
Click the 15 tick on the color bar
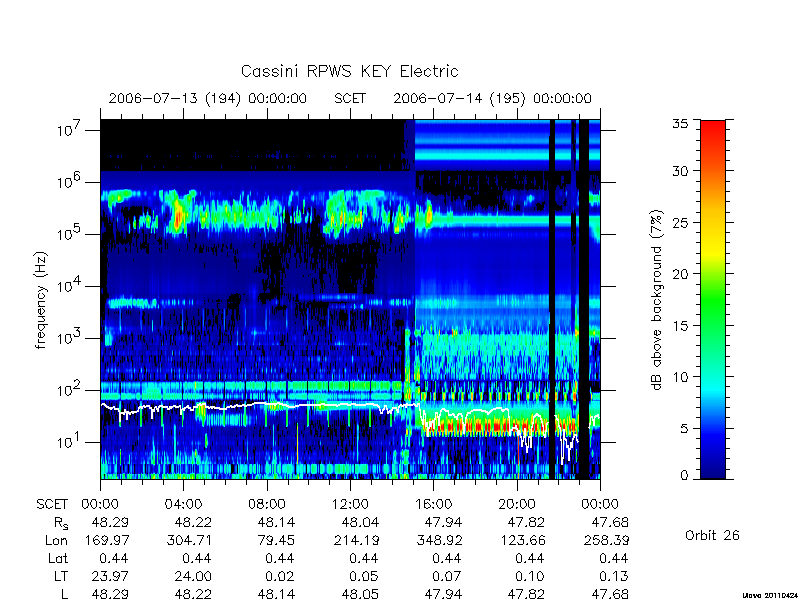680,326
